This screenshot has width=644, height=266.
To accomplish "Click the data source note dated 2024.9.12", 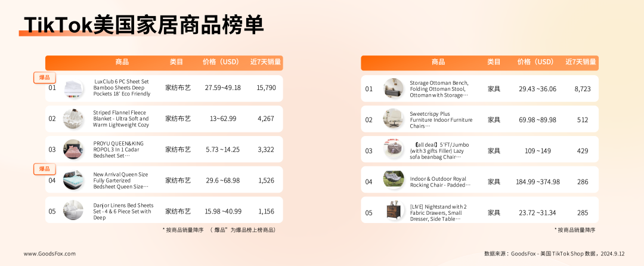I will click(554, 253).
